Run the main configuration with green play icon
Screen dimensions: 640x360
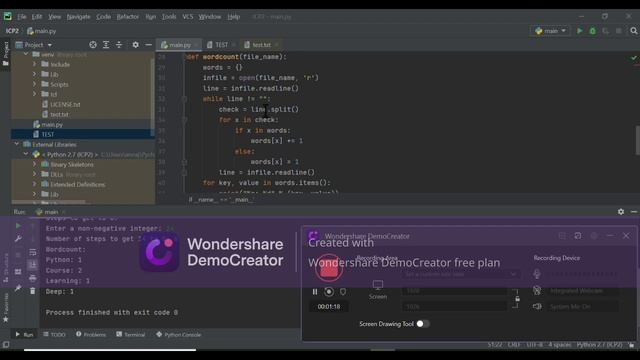pyautogui.click(x=580, y=31)
